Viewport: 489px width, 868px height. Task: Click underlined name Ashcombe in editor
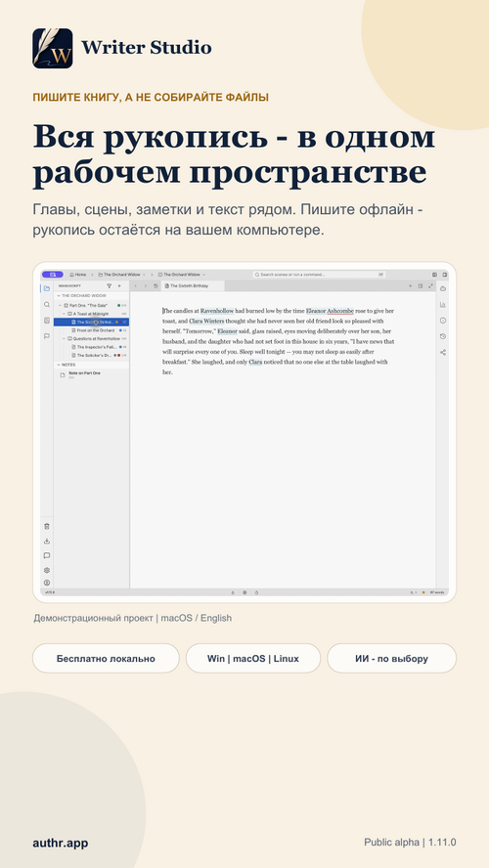(x=340, y=311)
